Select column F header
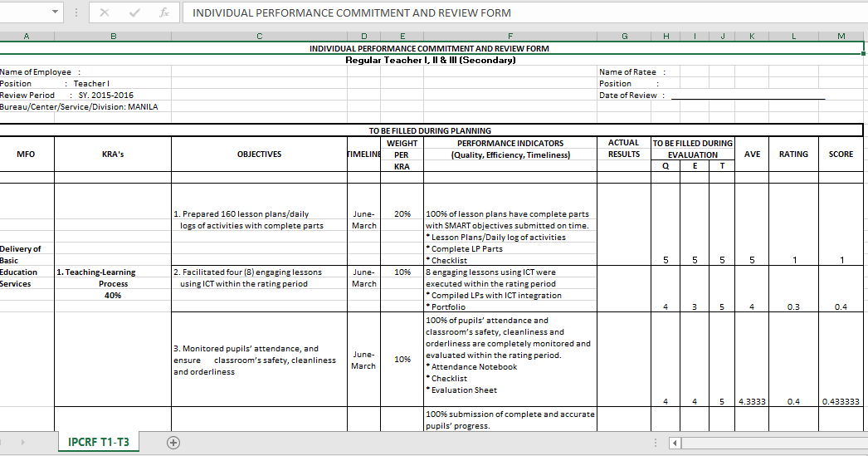The image size is (868, 456). point(510,36)
